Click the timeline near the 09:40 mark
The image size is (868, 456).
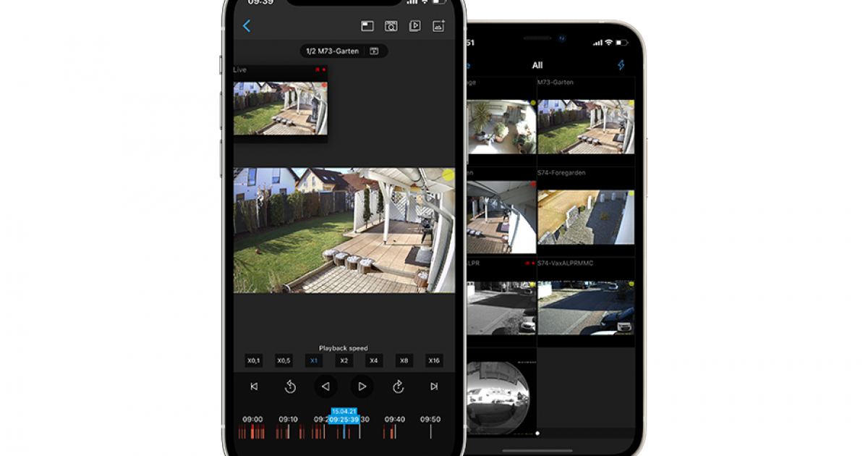click(x=395, y=431)
